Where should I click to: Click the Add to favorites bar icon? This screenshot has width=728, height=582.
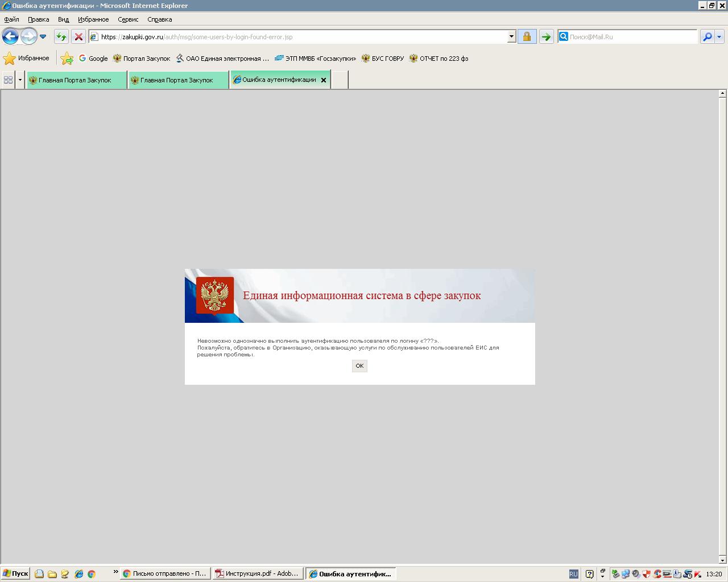coord(67,59)
